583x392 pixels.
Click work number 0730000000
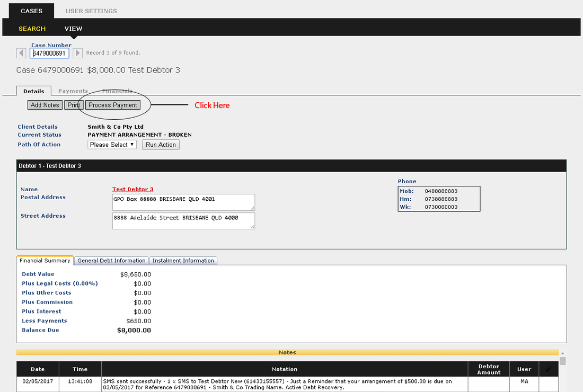[x=441, y=207]
